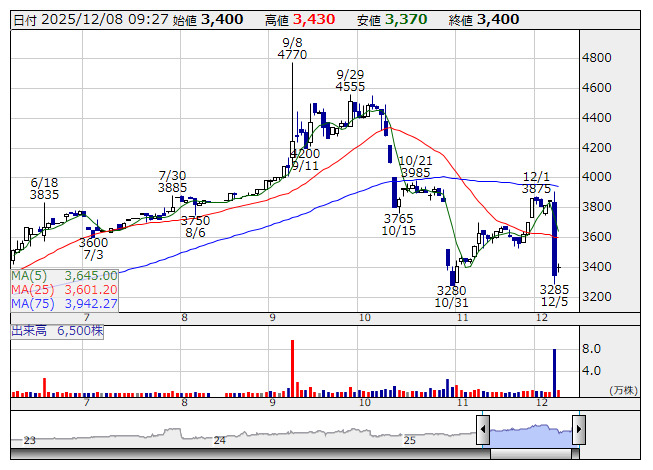Click the 12/1 3875 label

tap(536, 183)
